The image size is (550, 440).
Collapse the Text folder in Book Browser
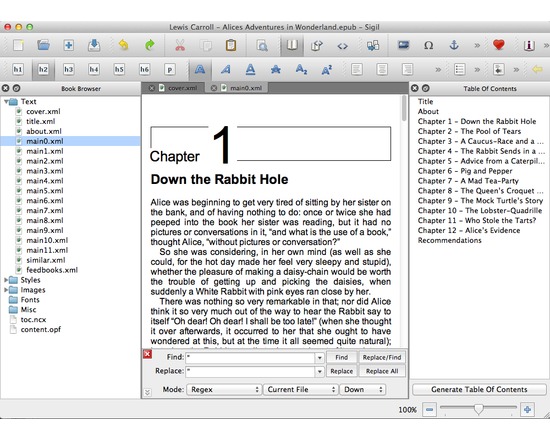(x=6, y=102)
